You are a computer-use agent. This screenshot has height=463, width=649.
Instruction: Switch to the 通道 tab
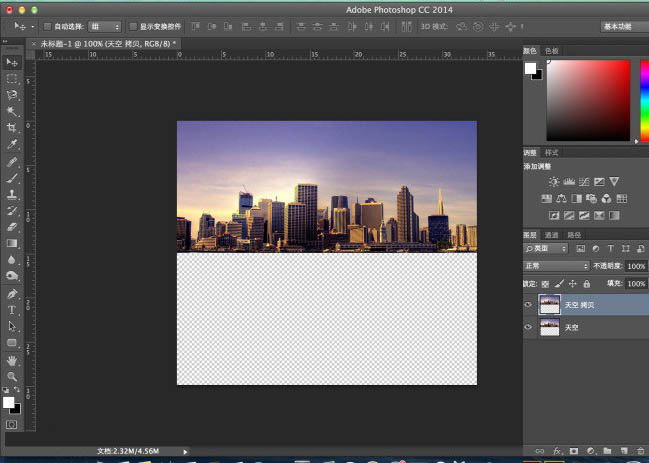tap(552, 235)
